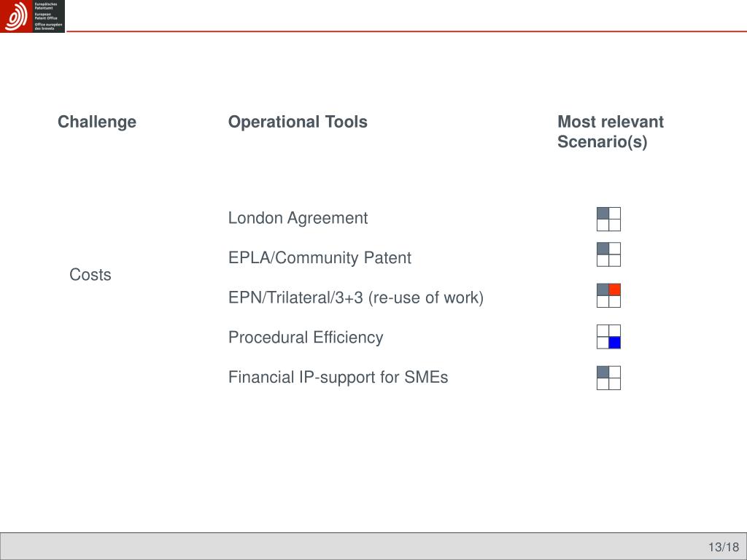Click the Most relevant Scenario(s) heading
The height and width of the screenshot is (560, 747).
coord(611,132)
